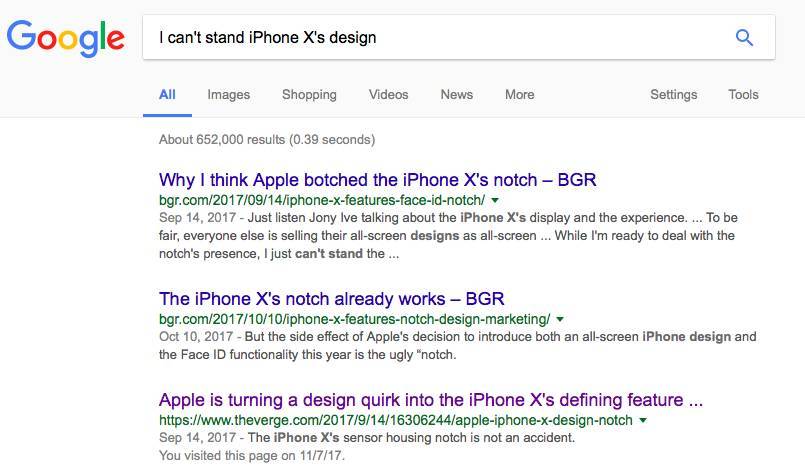
Task: Expand the arrow beside the face-id-notch URL
Action: point(495,201)
